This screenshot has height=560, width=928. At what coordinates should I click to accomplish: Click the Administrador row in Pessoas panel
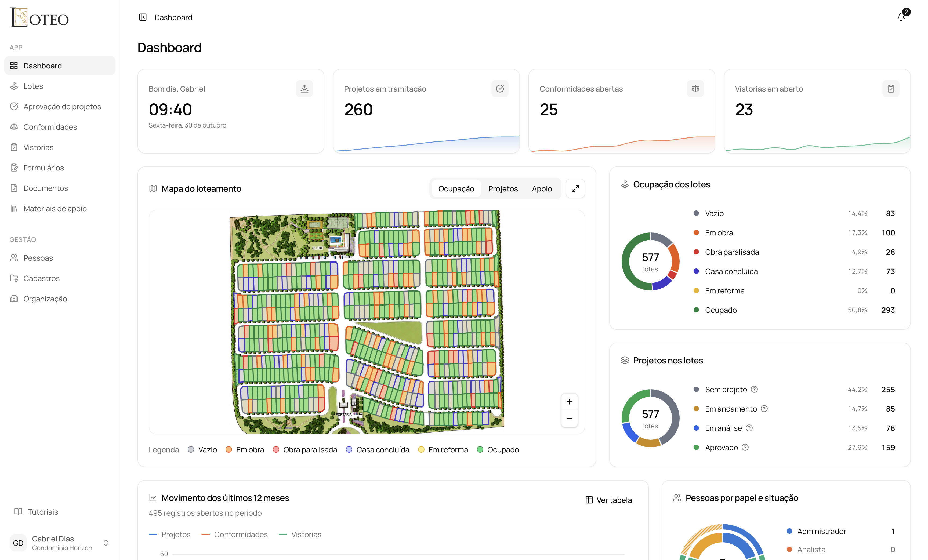(840, 531)
